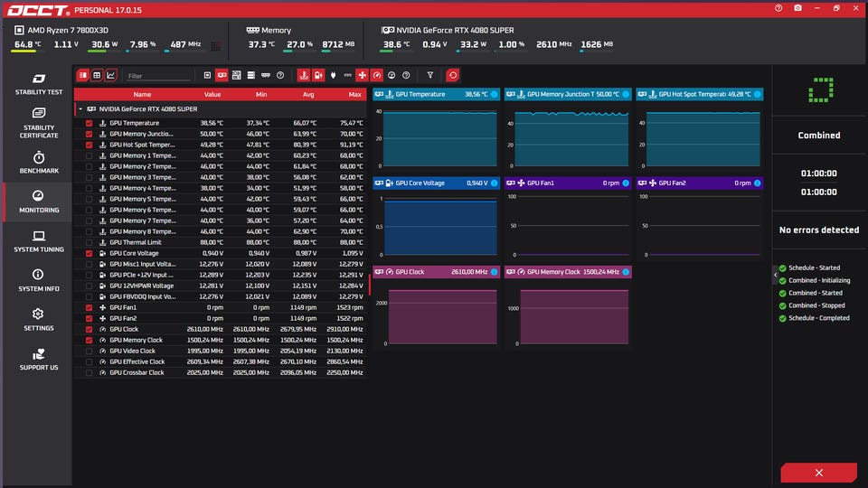
Task: Uncheck the GPU Clock checkbox
Action: (x=89, y=329)
